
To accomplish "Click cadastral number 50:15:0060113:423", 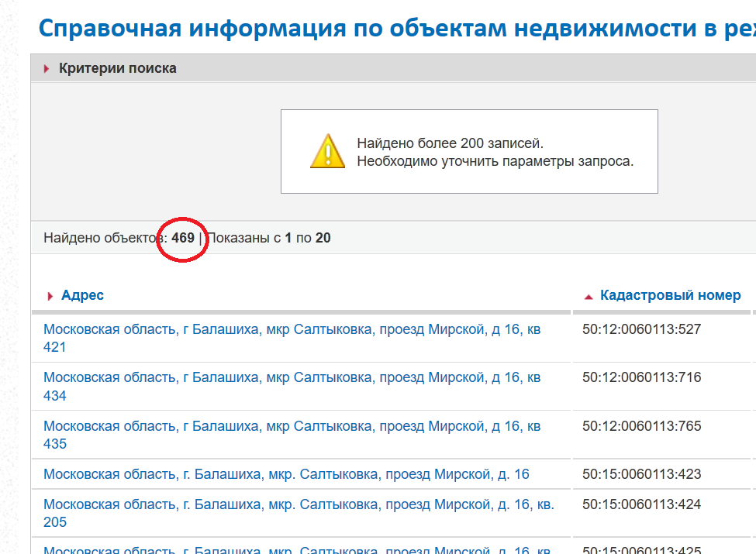I will point(641,474).
